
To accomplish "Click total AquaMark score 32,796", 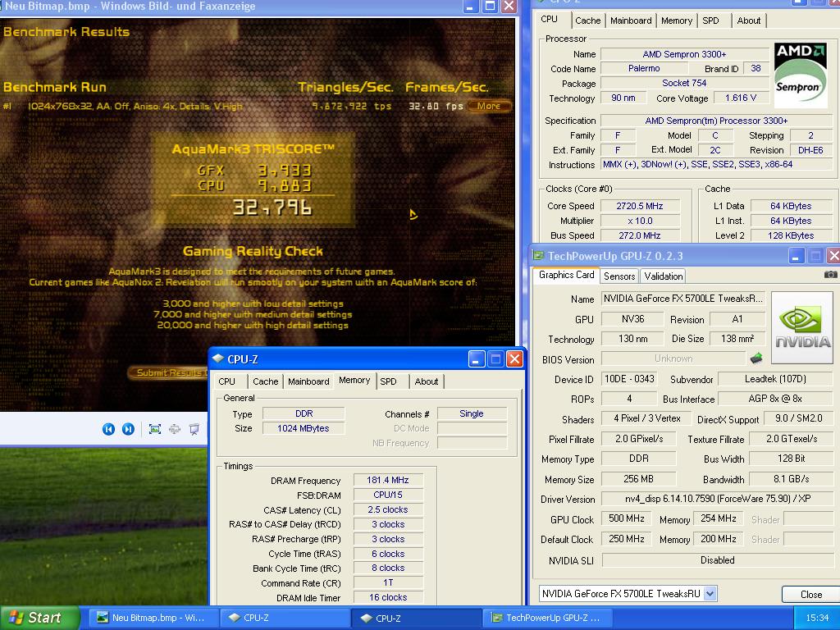I will [x=272, y=208].
